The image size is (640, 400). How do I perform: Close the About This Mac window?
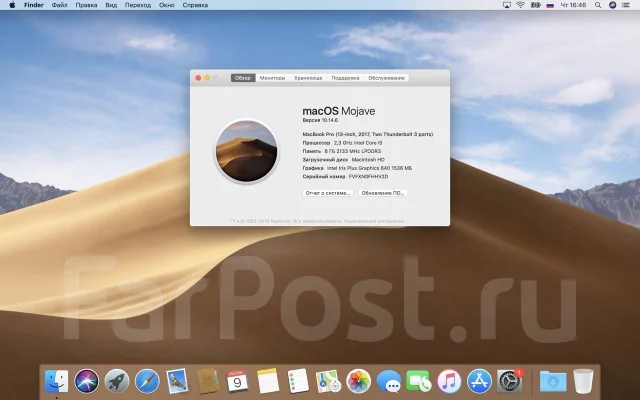198,78
